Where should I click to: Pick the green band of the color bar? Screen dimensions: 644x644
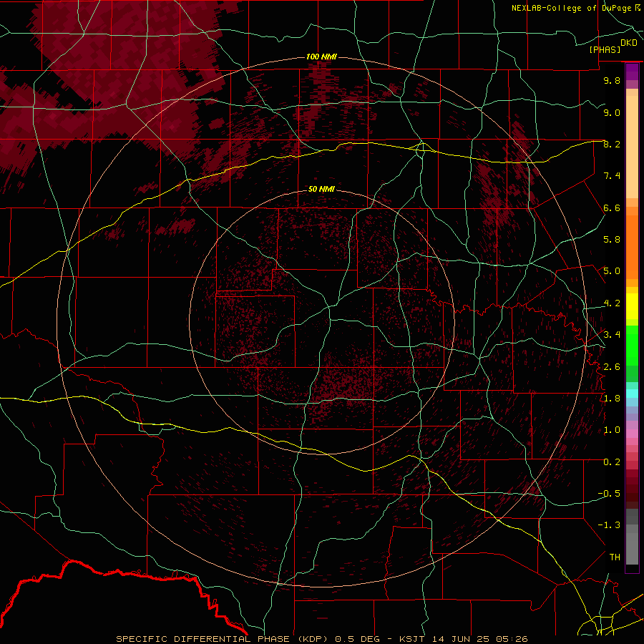pos(632,345)
